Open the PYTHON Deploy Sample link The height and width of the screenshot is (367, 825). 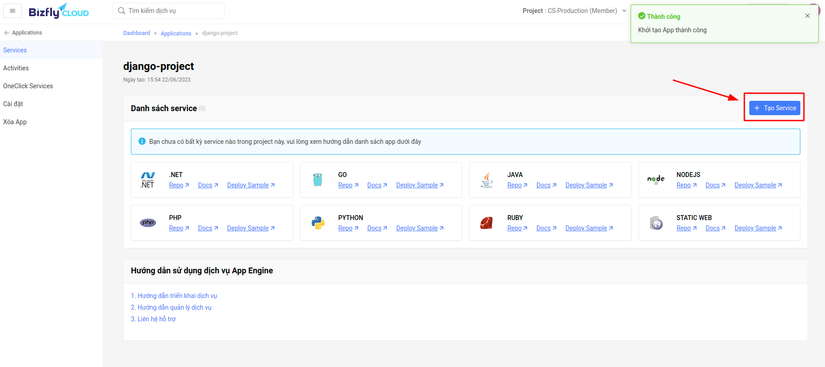pyautogui.click(x=420, y=228)
